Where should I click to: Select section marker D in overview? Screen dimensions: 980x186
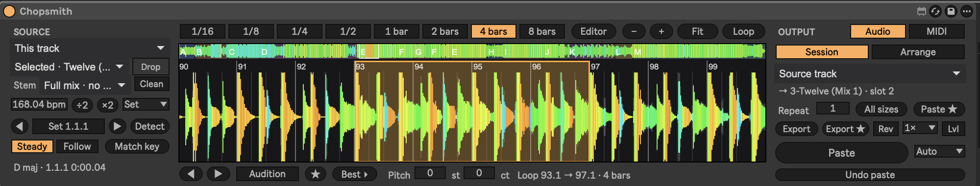pos(264,51)
